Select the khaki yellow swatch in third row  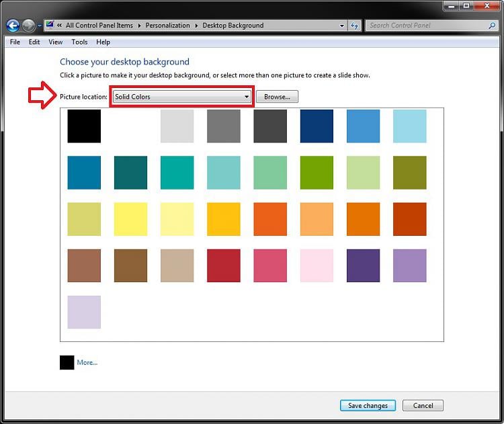pyautogui.click(x=84, y=219)
